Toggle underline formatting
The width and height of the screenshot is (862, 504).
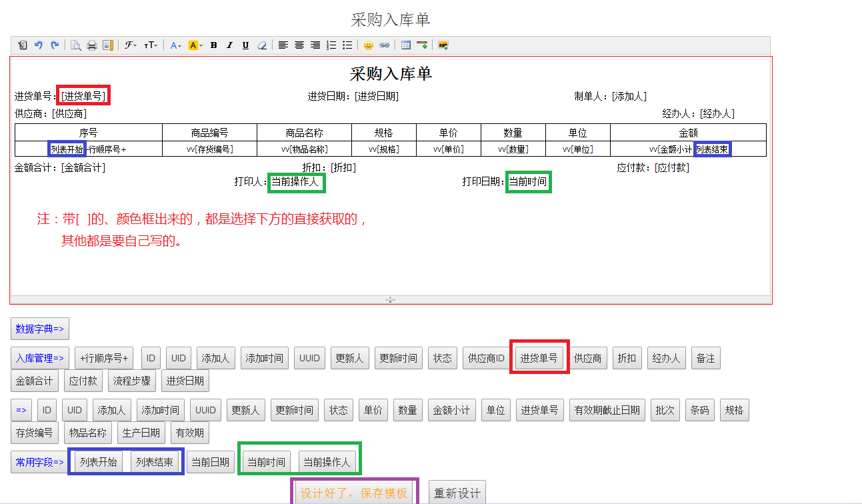(x=245, y=45)
